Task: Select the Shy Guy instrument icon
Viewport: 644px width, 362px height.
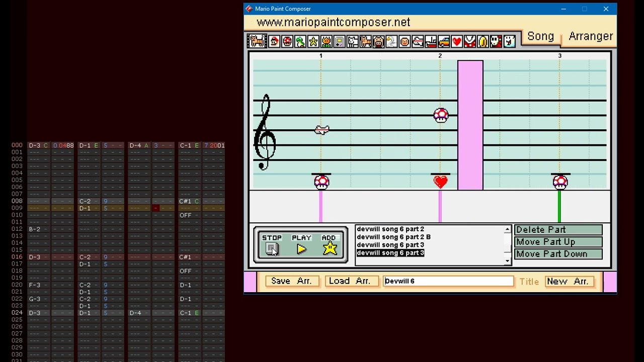Action: (x=496, y=41)
